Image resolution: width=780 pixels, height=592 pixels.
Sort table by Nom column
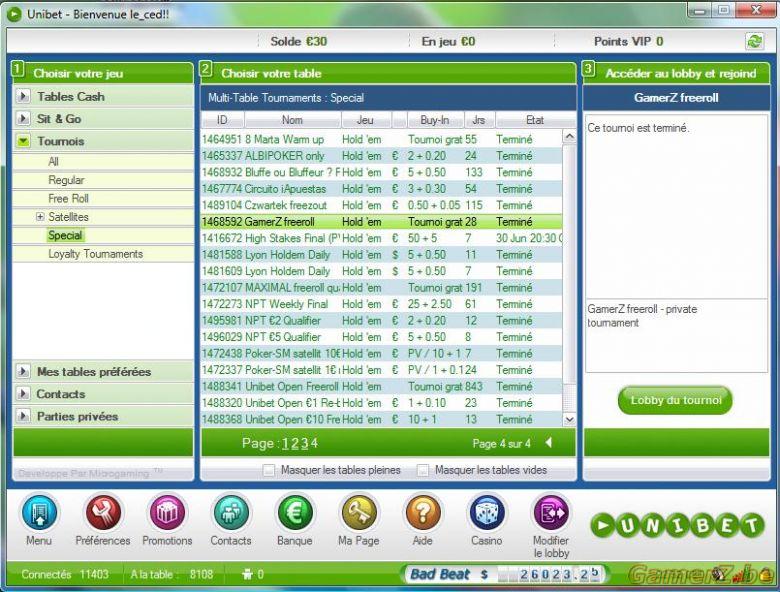[292, 120]
